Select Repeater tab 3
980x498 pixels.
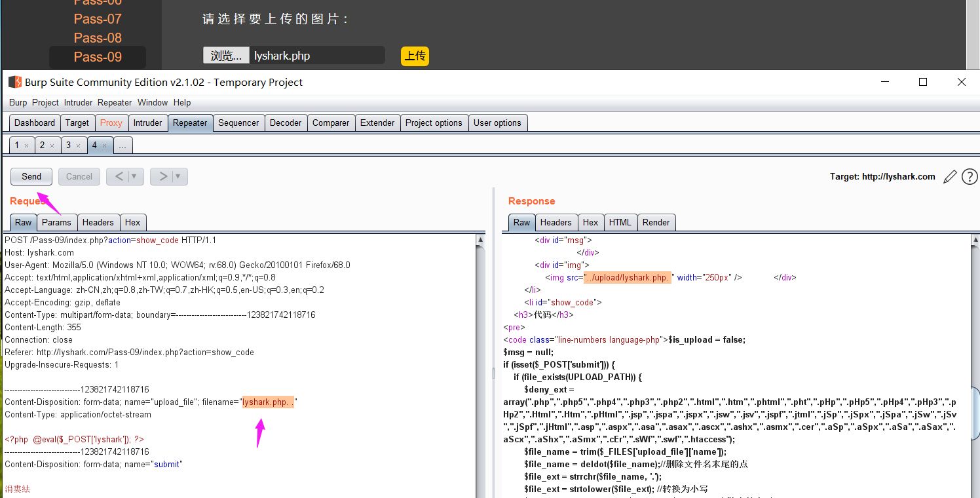tap(68, 145)
